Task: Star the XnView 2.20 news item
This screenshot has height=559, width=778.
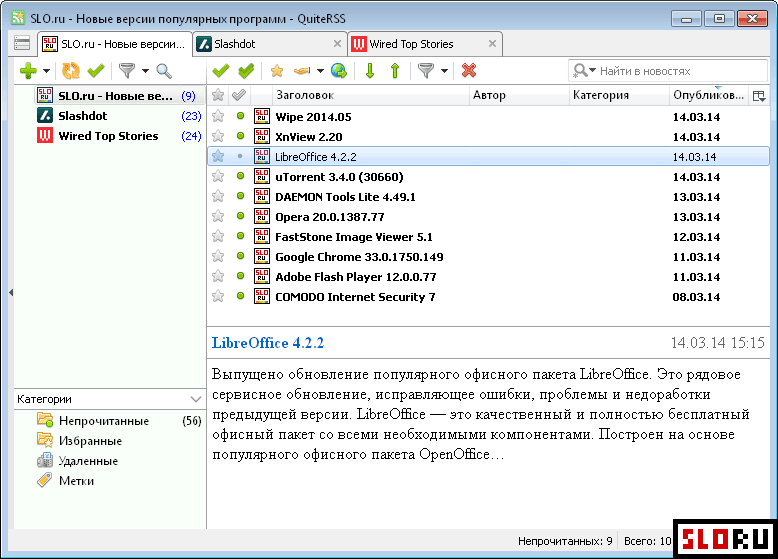Action: 218,136
